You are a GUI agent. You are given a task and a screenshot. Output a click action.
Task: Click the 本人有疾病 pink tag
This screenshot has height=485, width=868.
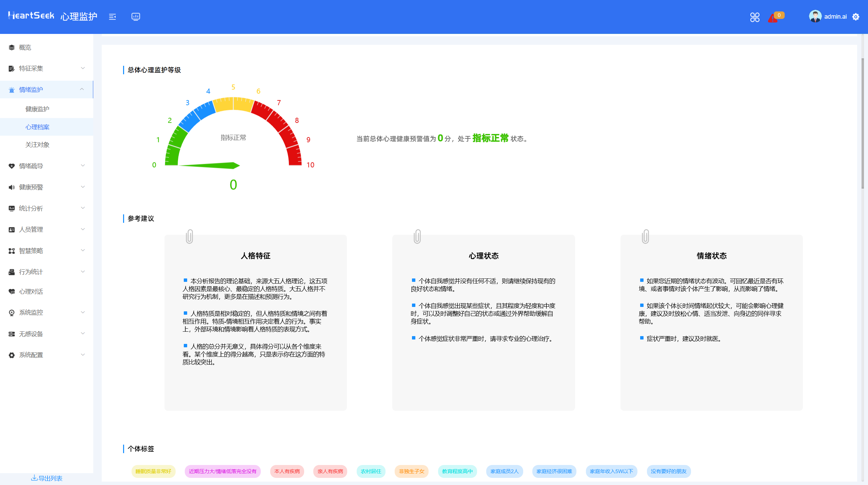point(287,471)
